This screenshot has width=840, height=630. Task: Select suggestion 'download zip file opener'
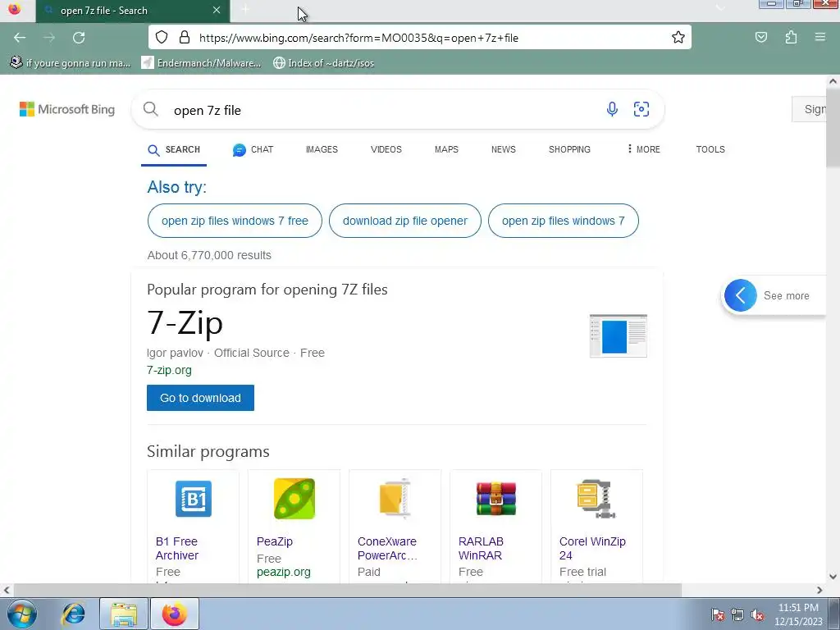point(405,221)
